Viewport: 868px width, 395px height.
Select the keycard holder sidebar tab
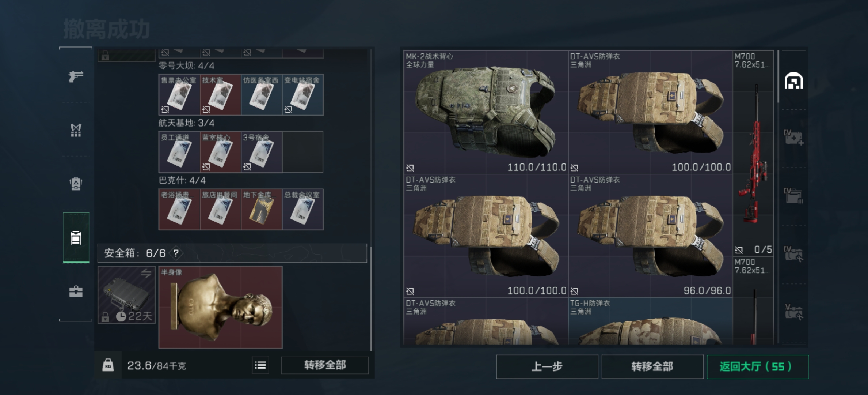point(76,237)
